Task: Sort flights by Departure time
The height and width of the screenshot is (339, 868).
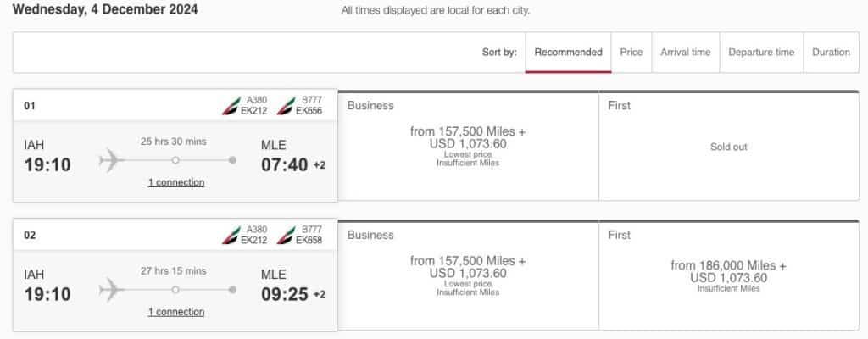Action: (761, 52)
